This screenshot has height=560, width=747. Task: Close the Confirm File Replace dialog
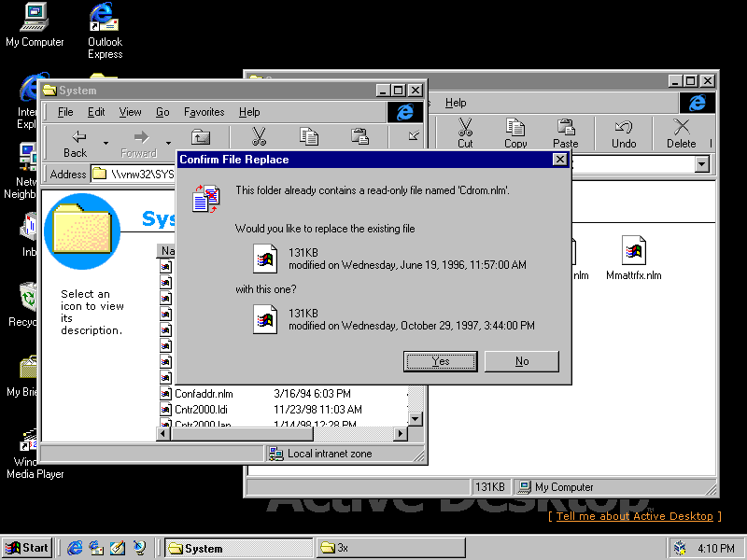click(x=560, y=159)
